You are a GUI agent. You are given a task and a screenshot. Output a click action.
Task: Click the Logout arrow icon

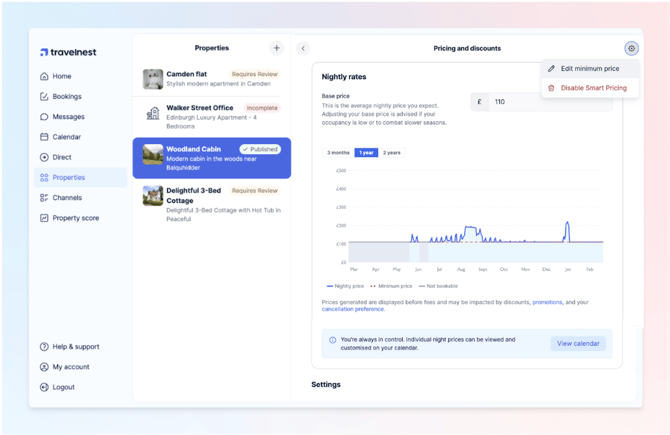pyautogui.click(x=44, y=387)
